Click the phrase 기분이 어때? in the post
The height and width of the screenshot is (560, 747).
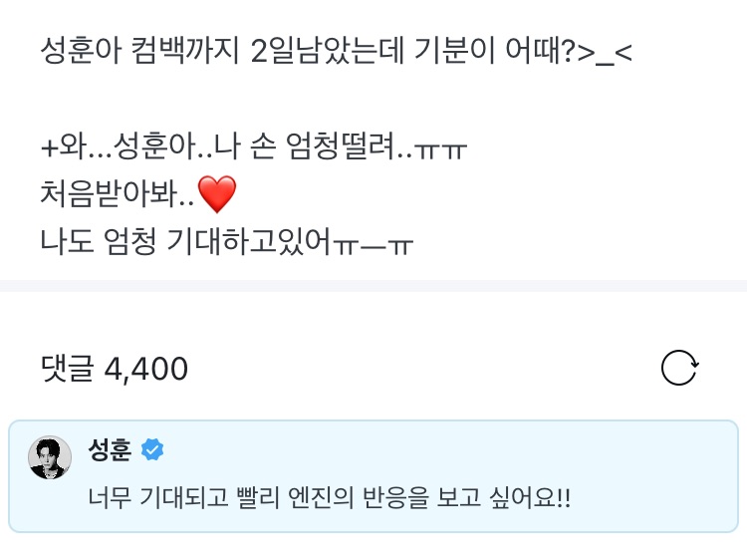(495, 51)
